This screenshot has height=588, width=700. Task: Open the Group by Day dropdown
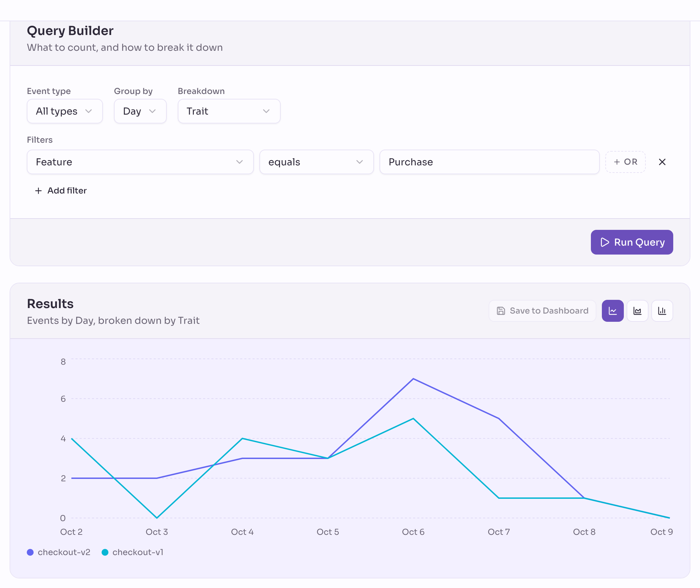[140, 111]
